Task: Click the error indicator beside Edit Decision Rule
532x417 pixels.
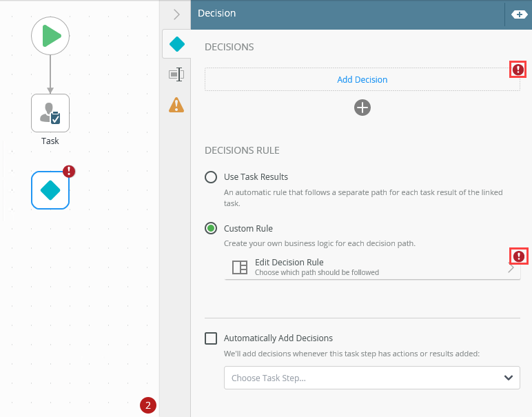Action: [518, 256]
